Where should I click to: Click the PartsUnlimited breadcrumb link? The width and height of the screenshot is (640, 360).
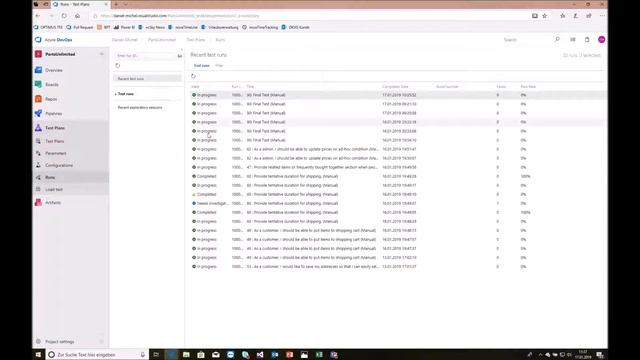[162, 40]
